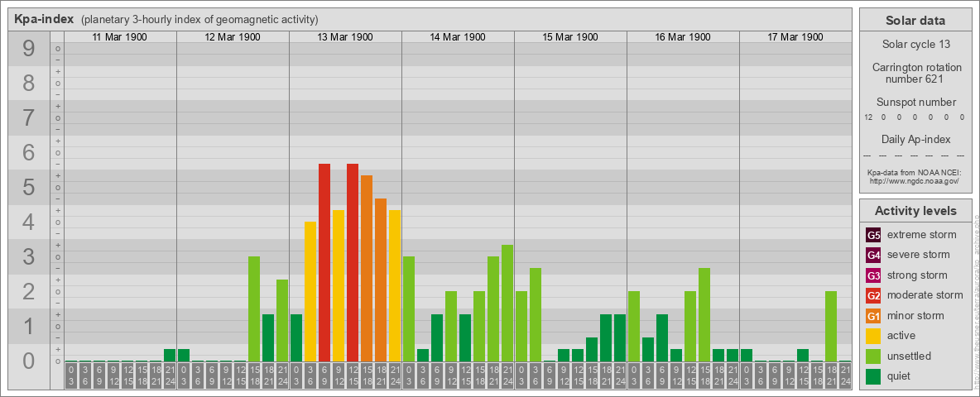Click the sunspot value 12
The image size is (980, 397).
coord(868,117)
